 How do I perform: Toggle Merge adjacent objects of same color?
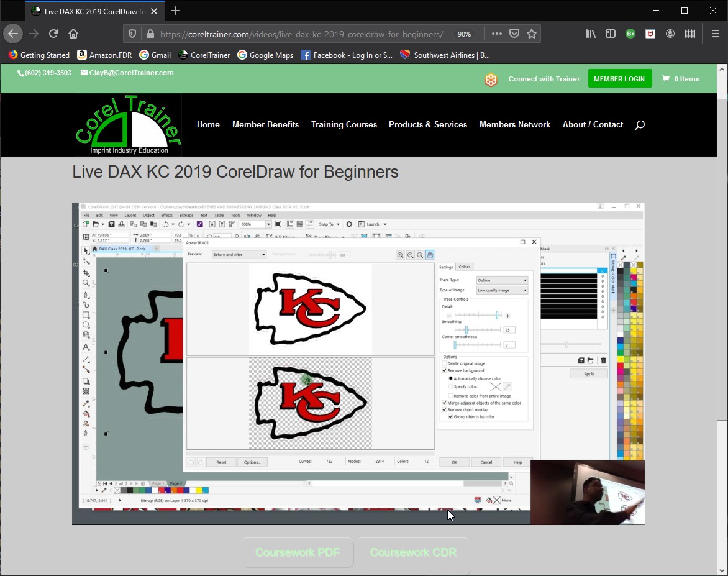tap(444, 403)
